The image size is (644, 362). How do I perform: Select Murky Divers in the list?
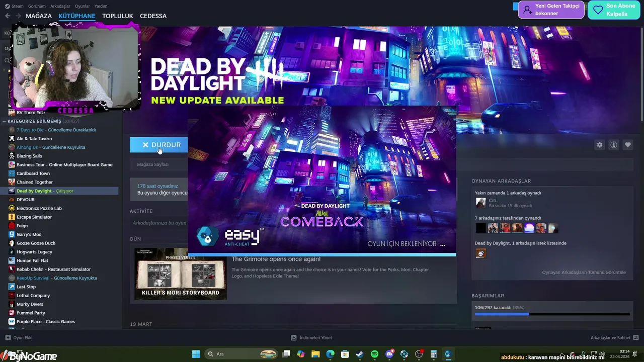pos(30,304)
